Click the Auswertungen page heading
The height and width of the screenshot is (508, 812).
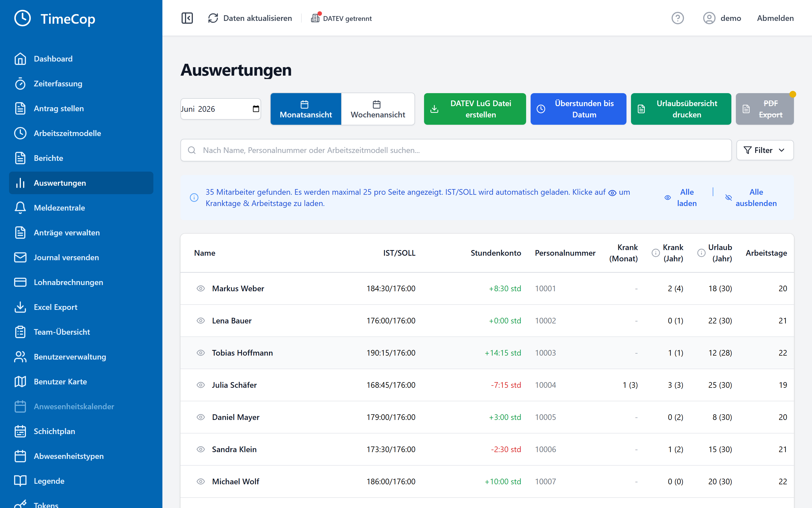(x=236, y=70)
